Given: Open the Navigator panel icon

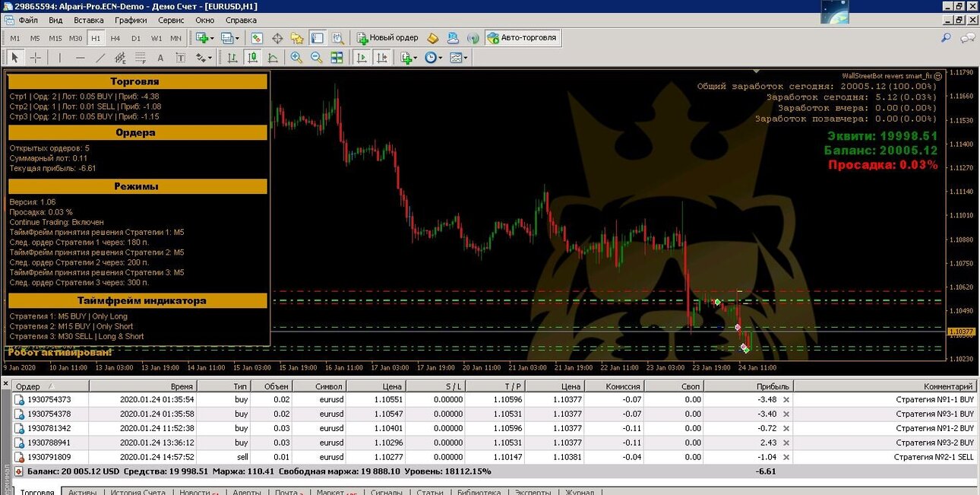Looking at the screenshot, I should pos(297,37).
